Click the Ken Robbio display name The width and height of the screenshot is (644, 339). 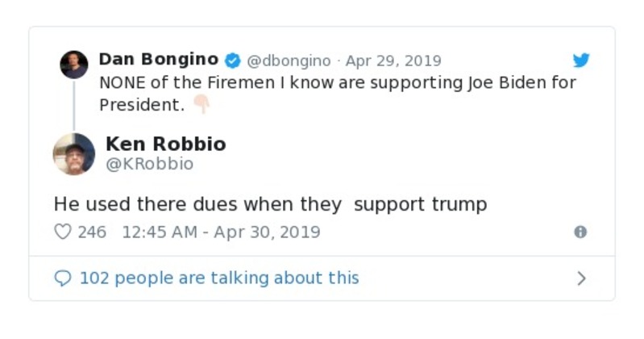point(166,144)
